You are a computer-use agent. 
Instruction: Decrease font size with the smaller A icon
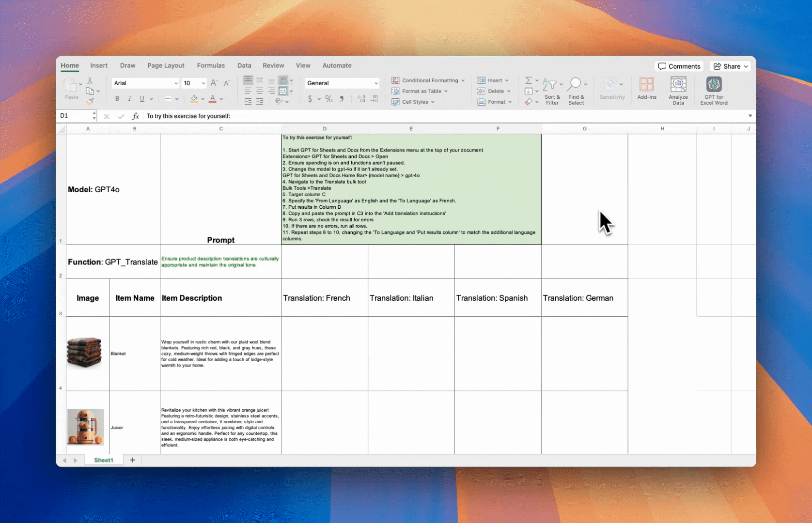coord(226,83)
